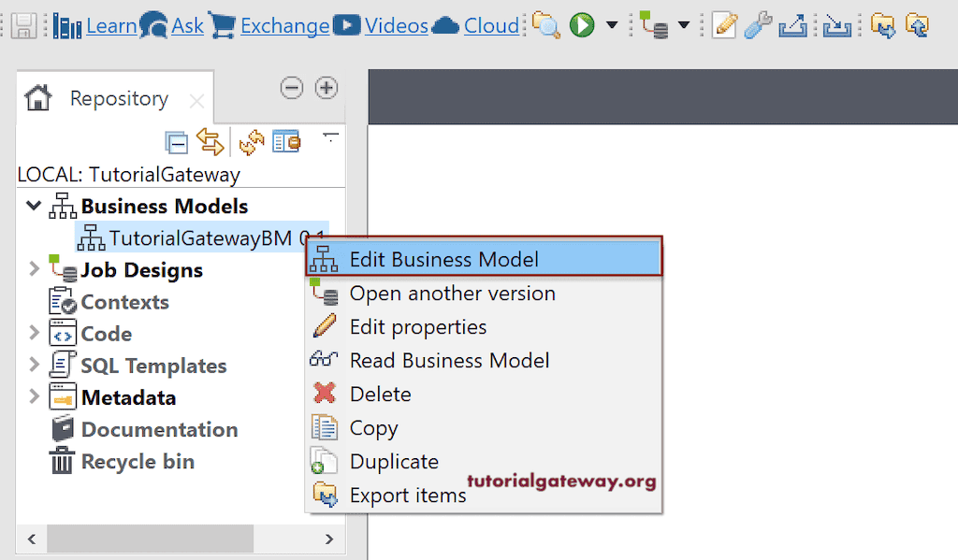958x560 pixels.
Task: Click the notepad with pencil icon
Action: (x=724, y=25)
